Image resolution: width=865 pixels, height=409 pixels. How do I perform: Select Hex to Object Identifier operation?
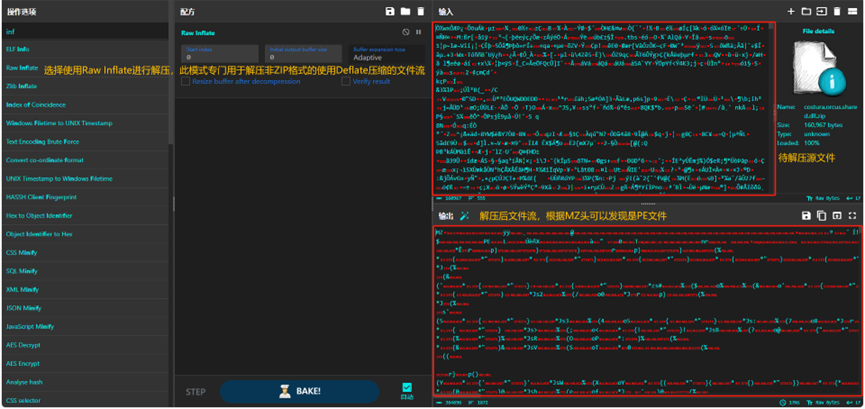tap(85, 216)
